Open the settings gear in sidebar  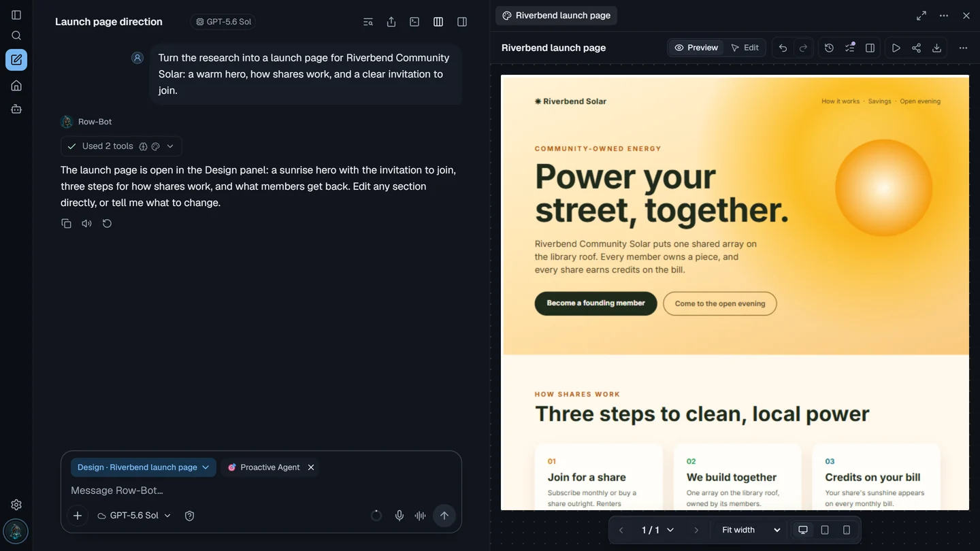[x=16, y=505]
